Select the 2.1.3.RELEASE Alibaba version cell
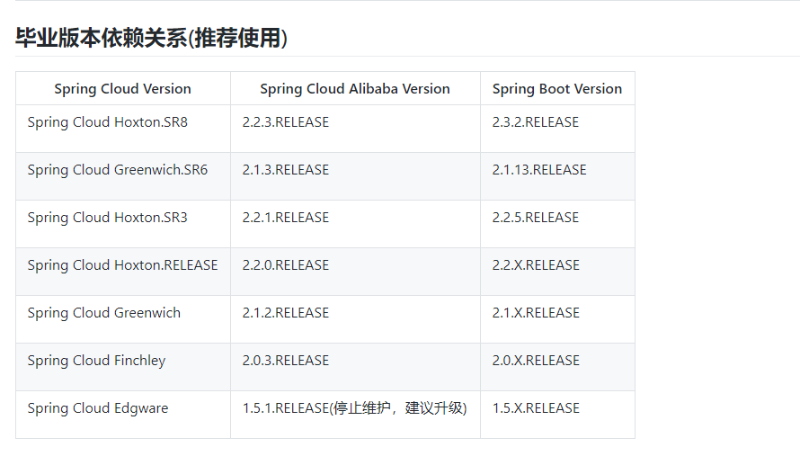 tap(355, 176)
